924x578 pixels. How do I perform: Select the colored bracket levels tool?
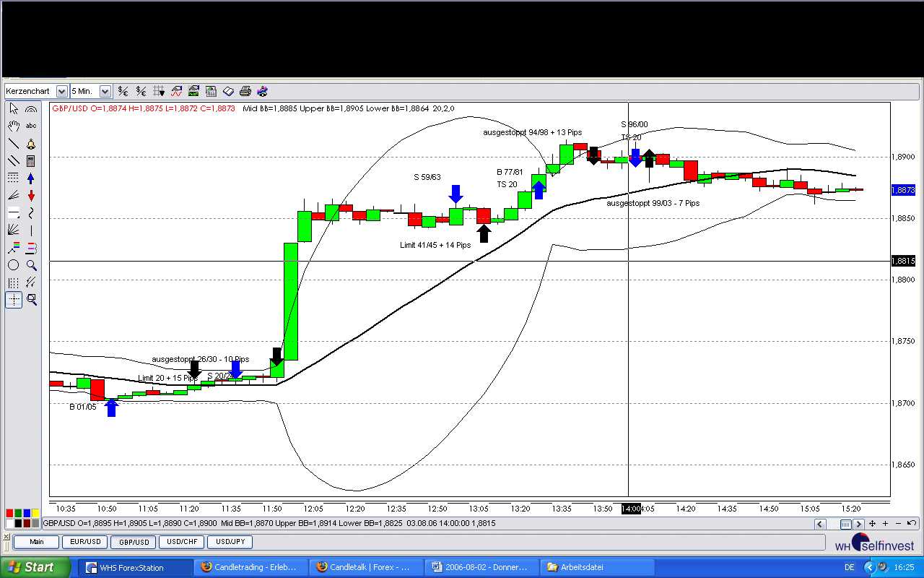pyautogui.click(x=31, y=248)
